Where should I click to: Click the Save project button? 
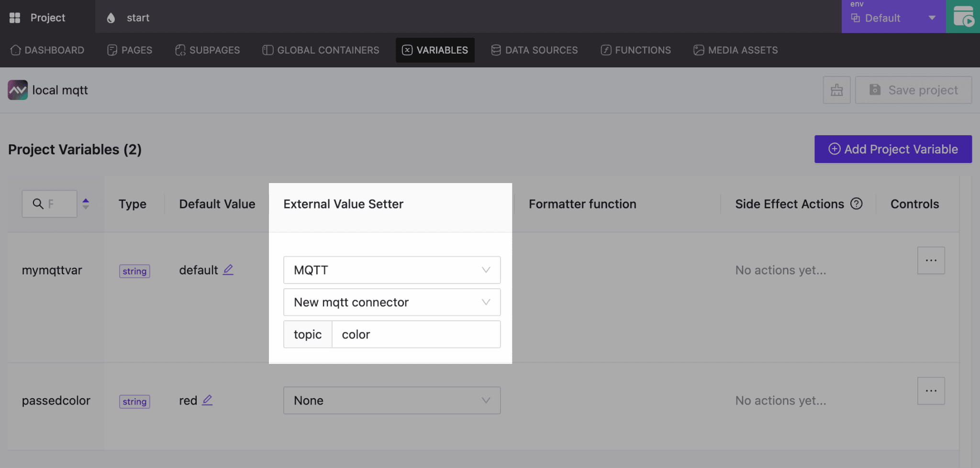[913, 90]
